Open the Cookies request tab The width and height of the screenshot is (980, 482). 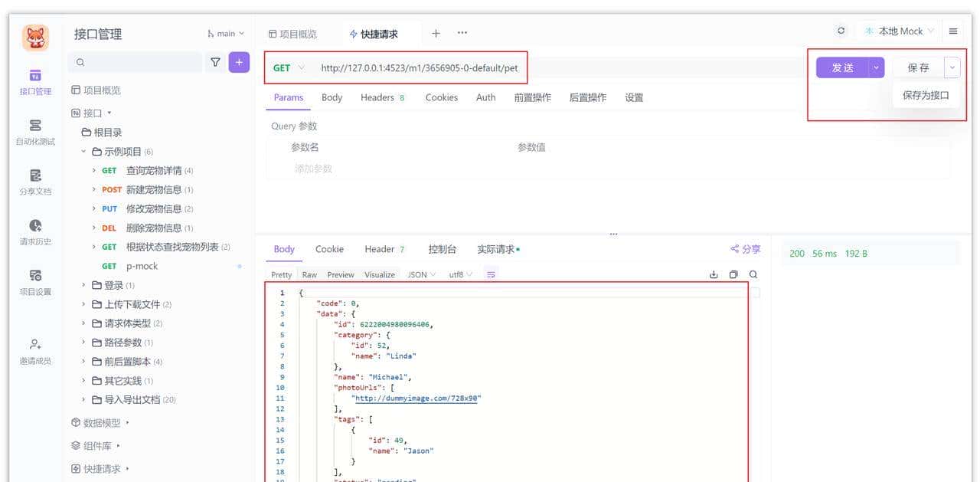click(442, 97)
